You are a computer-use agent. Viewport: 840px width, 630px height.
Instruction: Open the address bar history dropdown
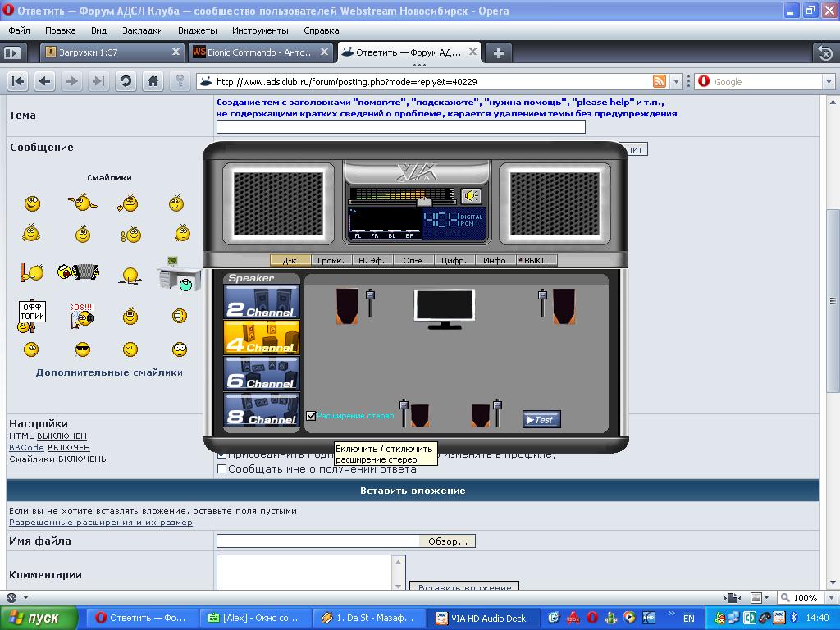(676, 81)
